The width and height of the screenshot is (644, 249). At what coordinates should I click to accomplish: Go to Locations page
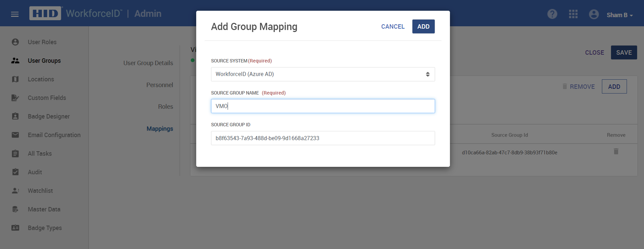tap(41, 79)
